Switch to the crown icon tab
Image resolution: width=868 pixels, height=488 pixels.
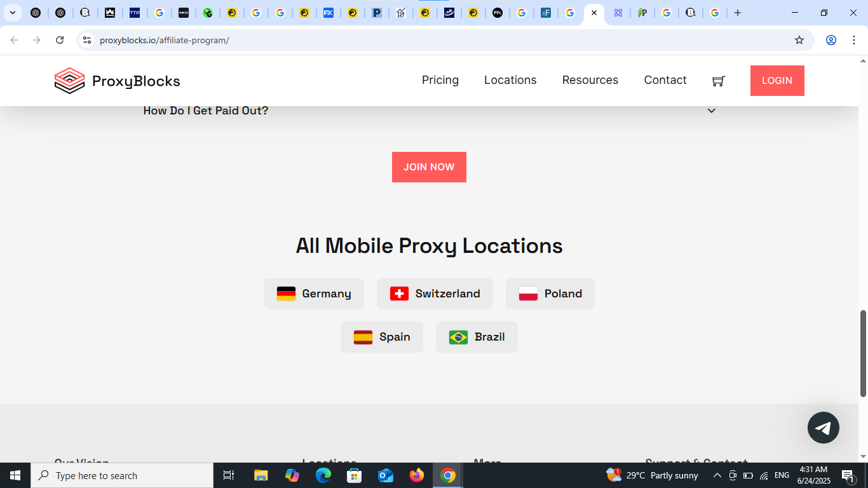110,13
